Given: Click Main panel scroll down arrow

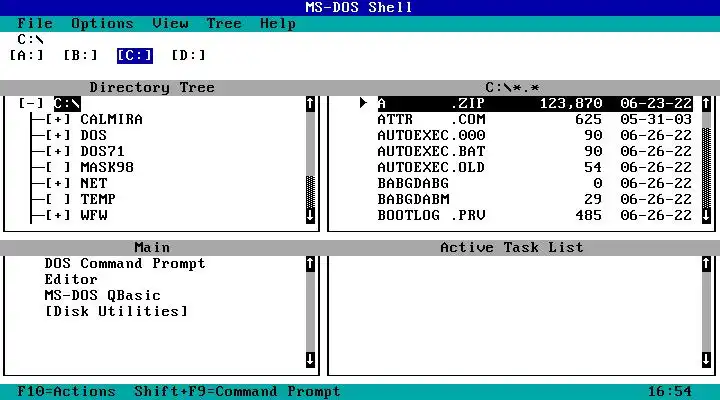Looking at the screenshot, I should tap(310, 360).
